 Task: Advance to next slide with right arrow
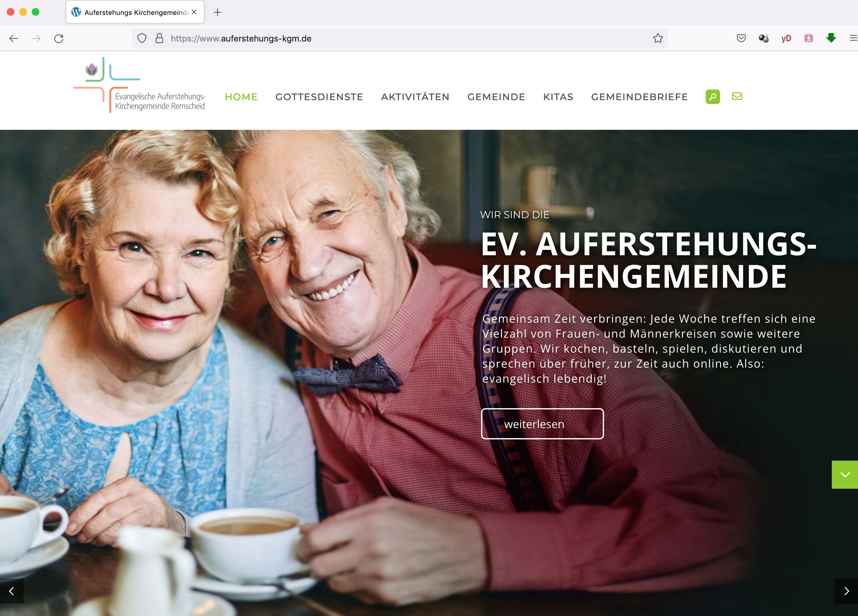point(846,591)
